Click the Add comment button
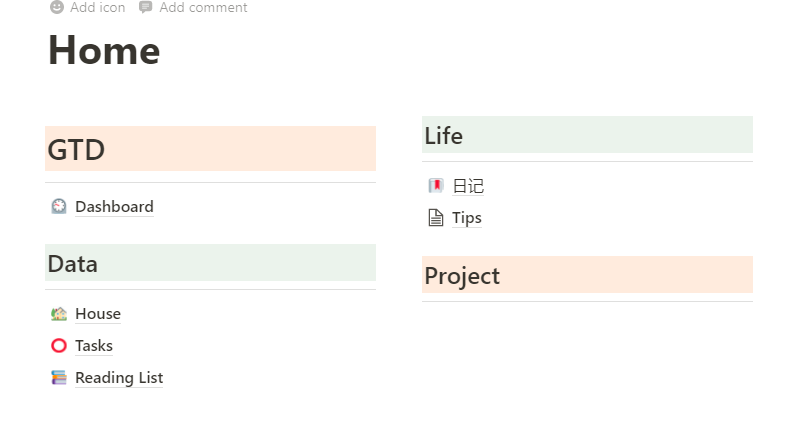The width and height of the screenshot is (788, 426). click(x=193, y=7)
